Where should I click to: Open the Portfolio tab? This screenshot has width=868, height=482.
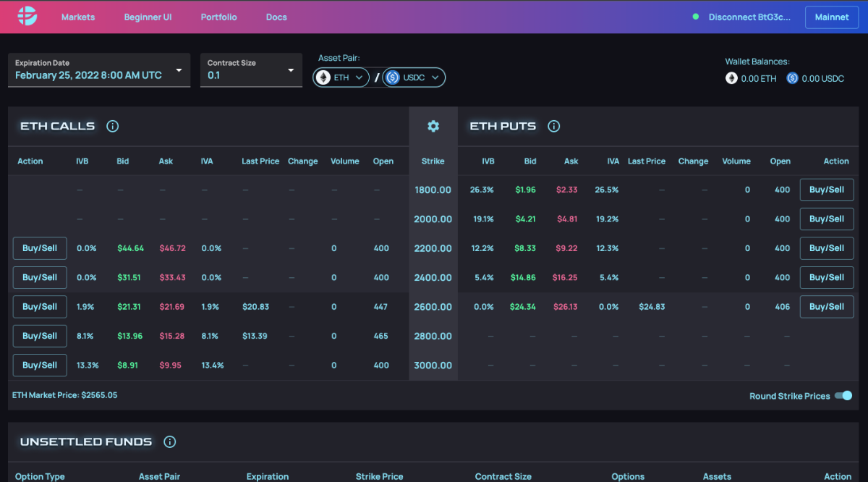[x=218, y=17]
